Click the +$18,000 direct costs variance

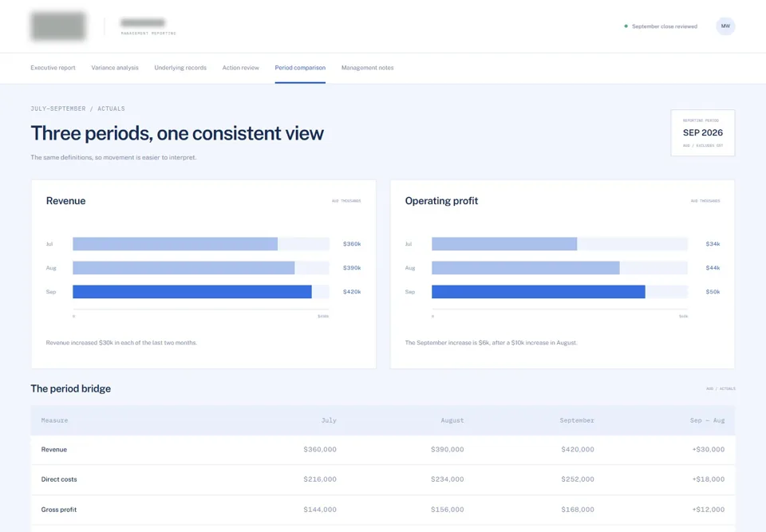[x=709, y=479]
